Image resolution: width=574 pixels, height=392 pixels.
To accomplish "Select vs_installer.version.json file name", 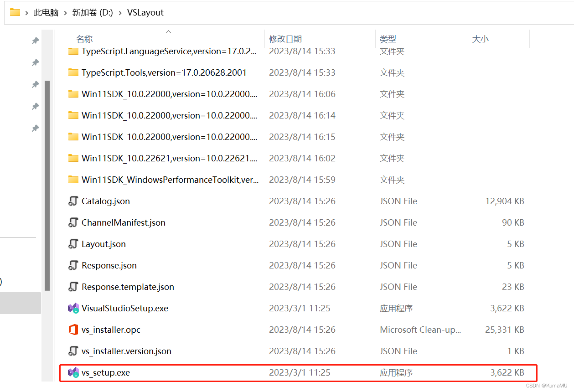I will pyautogui.click(x=127, y=351).
